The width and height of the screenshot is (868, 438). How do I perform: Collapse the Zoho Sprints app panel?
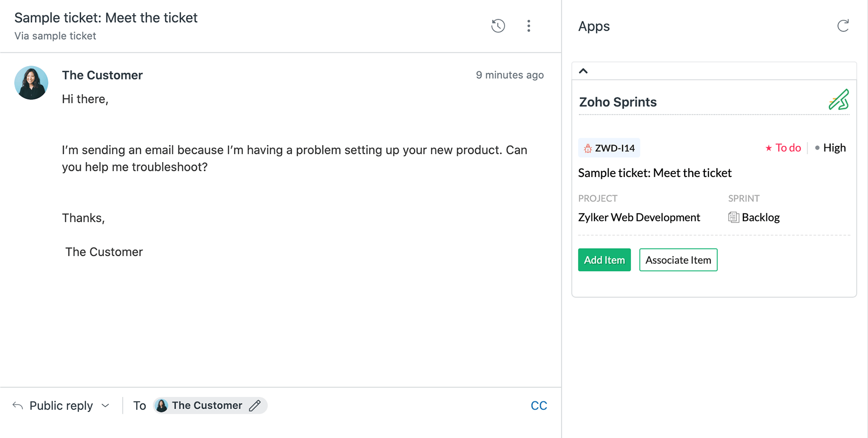pos(584,71)
